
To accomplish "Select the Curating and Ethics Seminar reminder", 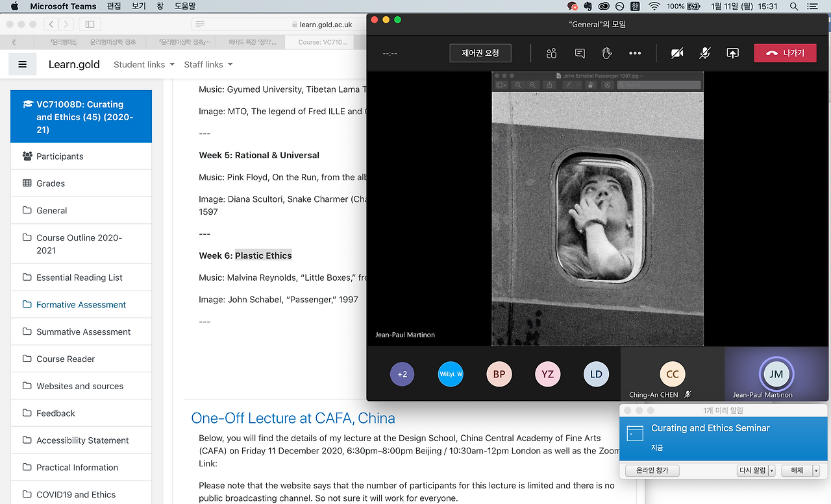I will 724,438.
